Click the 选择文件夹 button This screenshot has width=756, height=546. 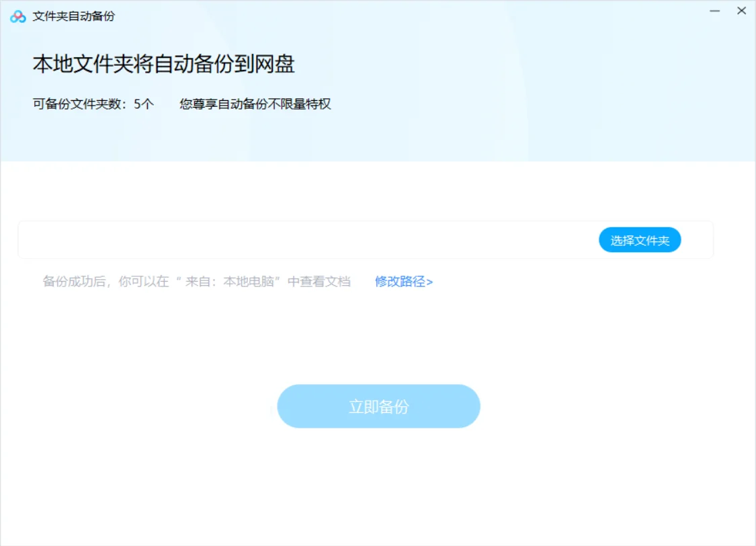click(640, 240)
